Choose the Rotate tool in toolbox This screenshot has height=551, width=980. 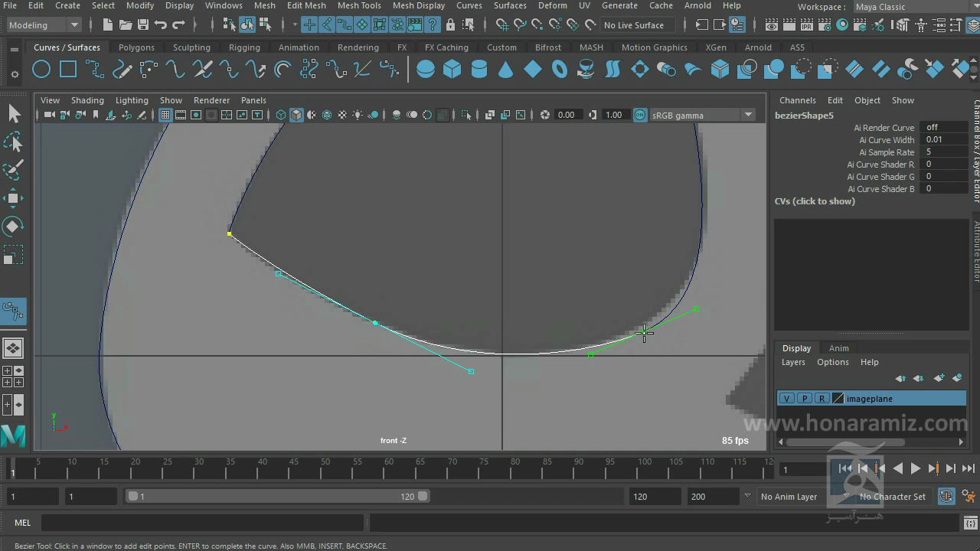(14, 227)
